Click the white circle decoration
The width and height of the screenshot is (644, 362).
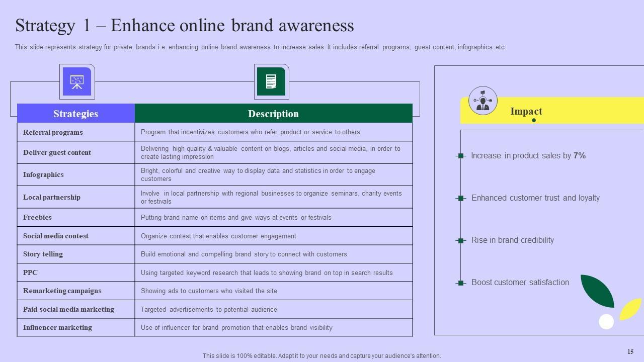606,321
